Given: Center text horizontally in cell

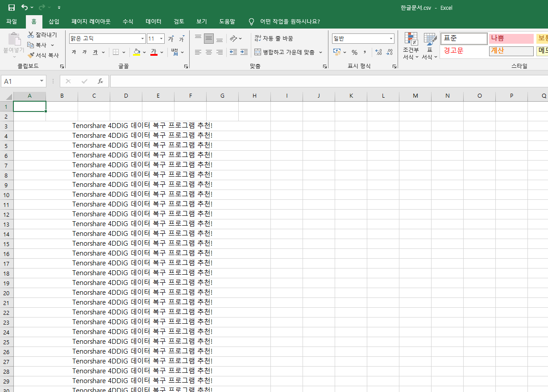Looking at the screenshot, I should 209,52.
